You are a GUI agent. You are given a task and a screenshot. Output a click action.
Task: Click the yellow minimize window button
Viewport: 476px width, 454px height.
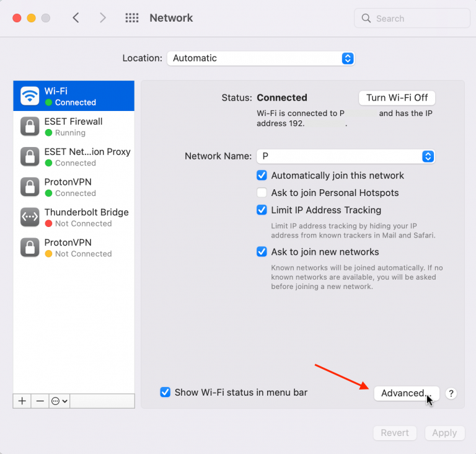tap(31, 18)
